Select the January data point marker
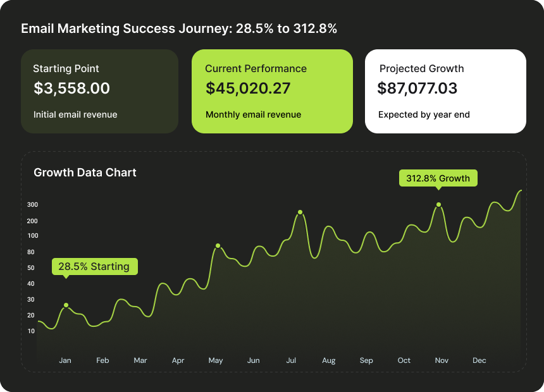The width and height of the screenshot is (544, 392). point(65,306)
